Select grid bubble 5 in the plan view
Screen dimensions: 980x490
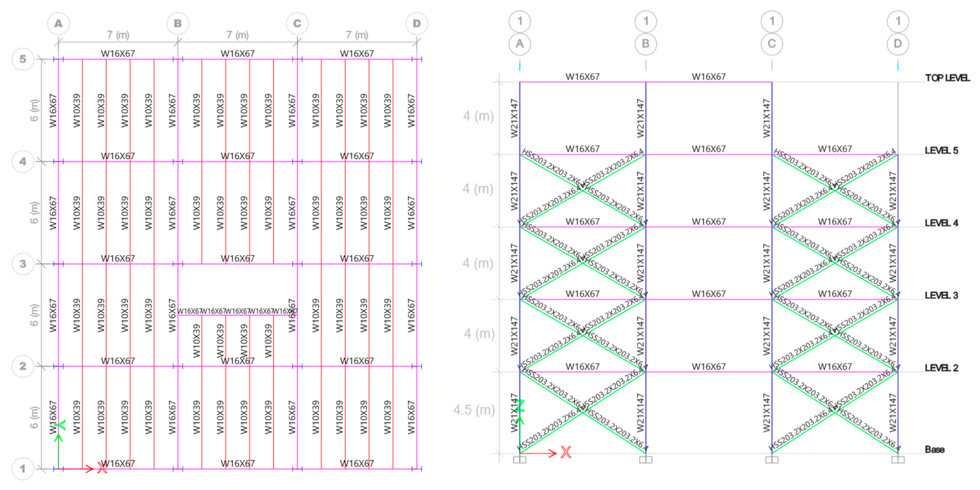point(23,59)
